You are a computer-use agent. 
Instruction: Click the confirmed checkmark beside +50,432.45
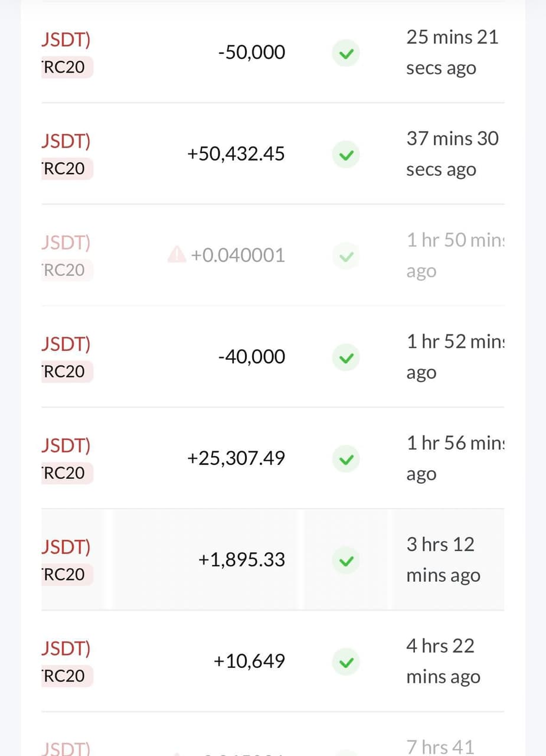346,155
